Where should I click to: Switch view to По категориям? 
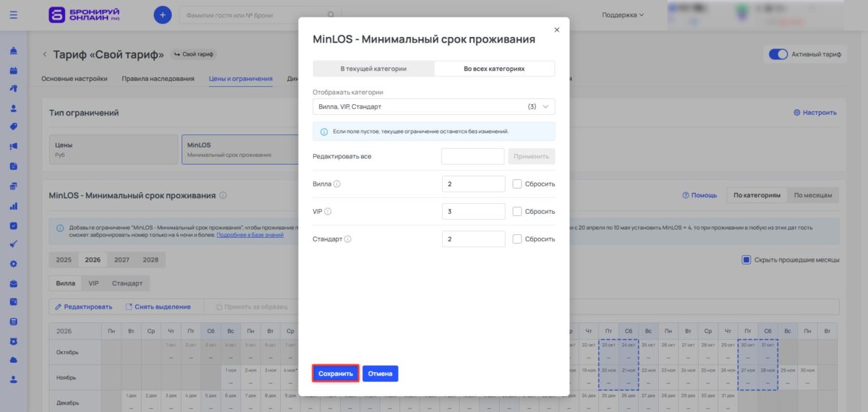(757, 195)
